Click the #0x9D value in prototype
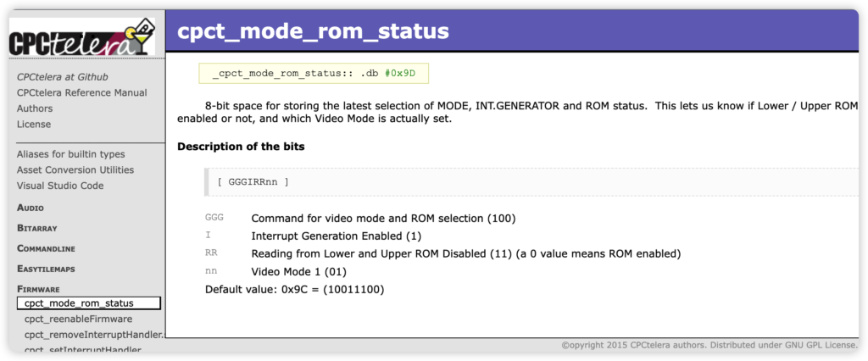868x361 pixels. [x=400, y=73]
